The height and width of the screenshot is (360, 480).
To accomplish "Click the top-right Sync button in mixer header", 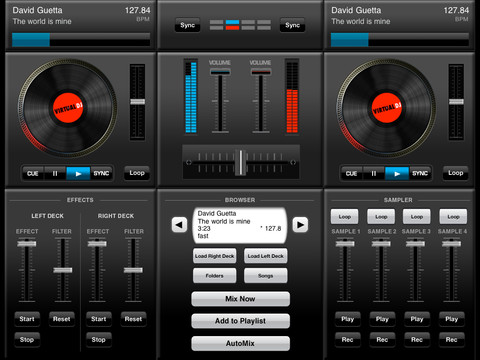I will pyautogui.click(x=292, y=25).
